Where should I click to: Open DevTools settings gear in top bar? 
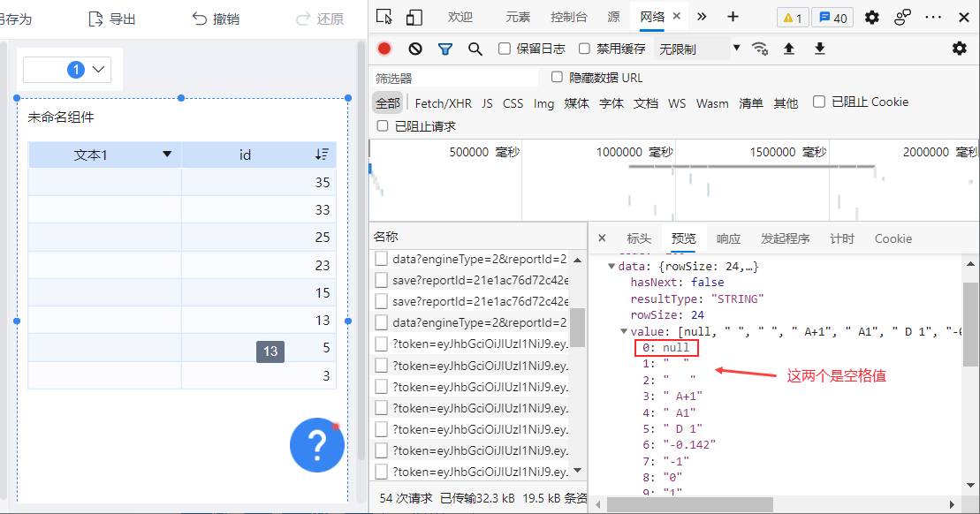pyautogui.click(x=872, y=18)
